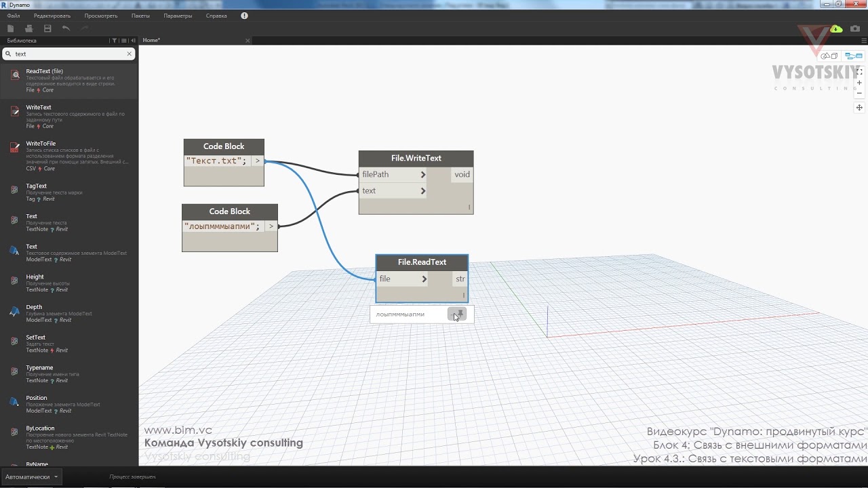Clear the library search text

130,54
